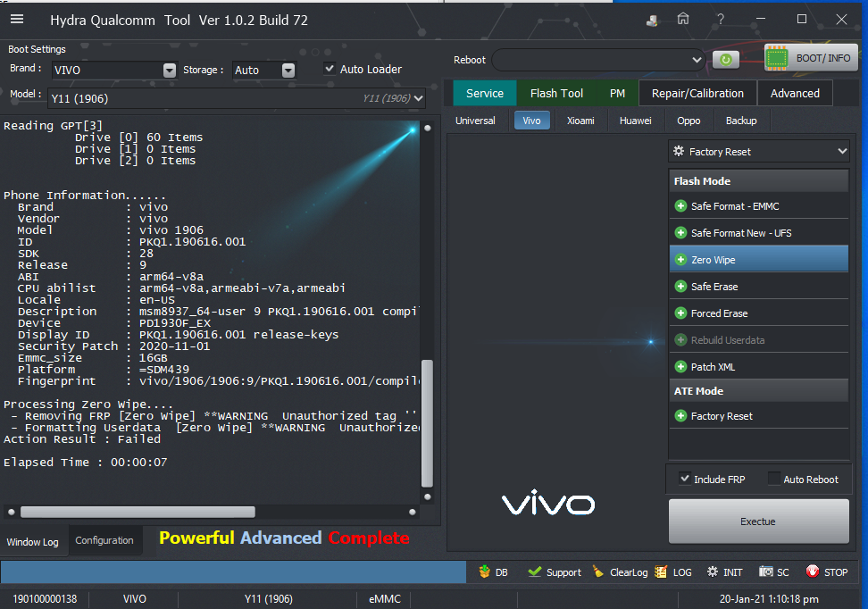Switch to the Service tab

click(485, 93)
